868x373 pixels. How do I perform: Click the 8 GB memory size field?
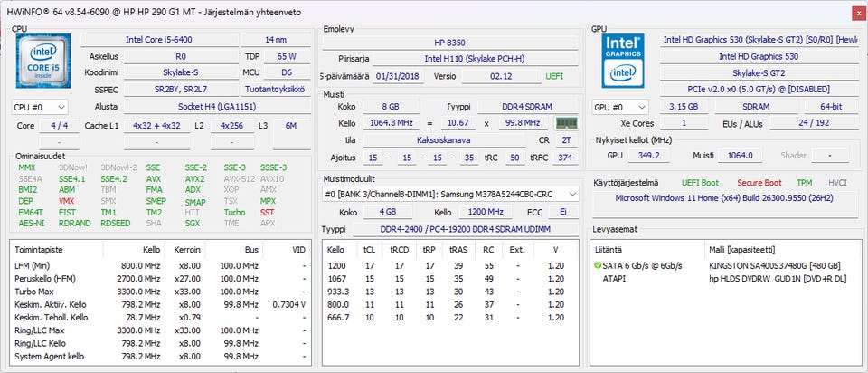pyautogui.click(x=391, y=107)
